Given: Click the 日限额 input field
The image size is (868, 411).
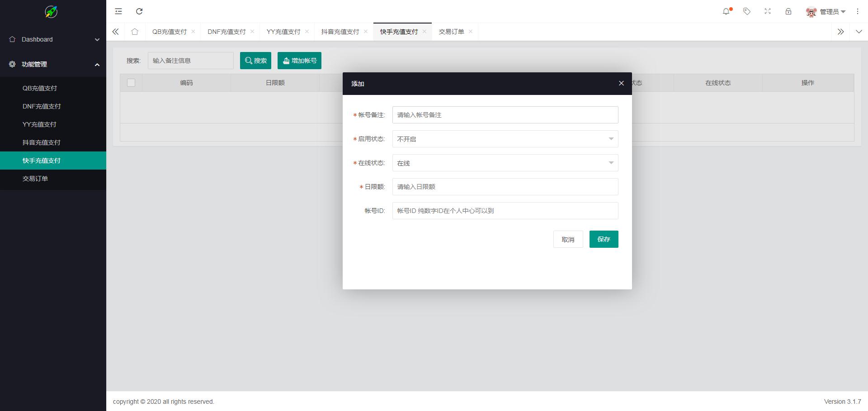Looking at the screenshot, I should pos(505,186).
